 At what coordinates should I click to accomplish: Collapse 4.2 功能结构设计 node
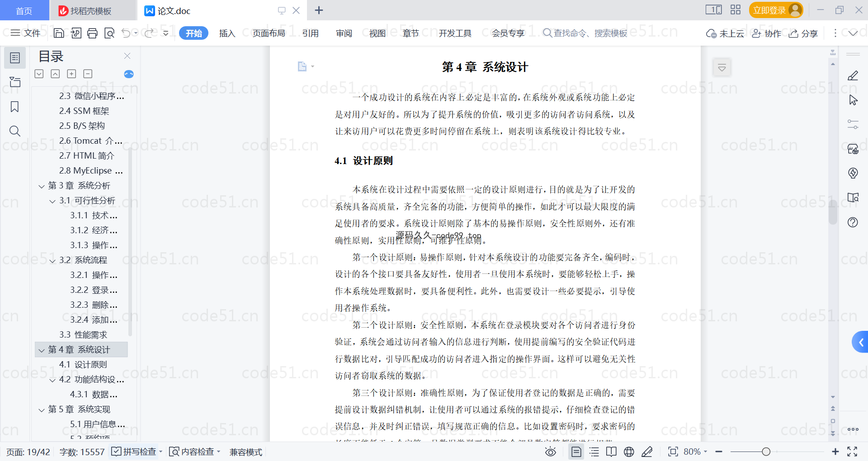[52, 380]
